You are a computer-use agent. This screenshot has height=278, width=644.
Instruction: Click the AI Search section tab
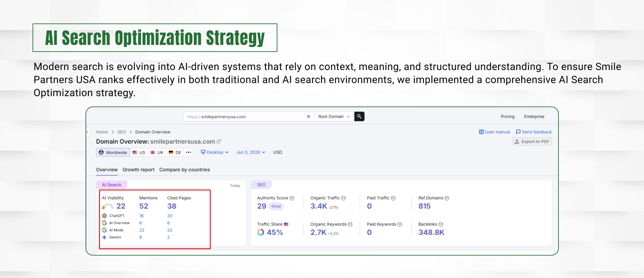(112, 185)
